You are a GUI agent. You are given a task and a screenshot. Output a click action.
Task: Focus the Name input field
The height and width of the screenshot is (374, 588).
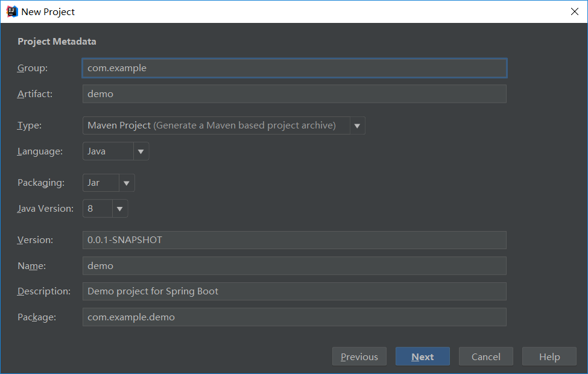click(294, 265)
